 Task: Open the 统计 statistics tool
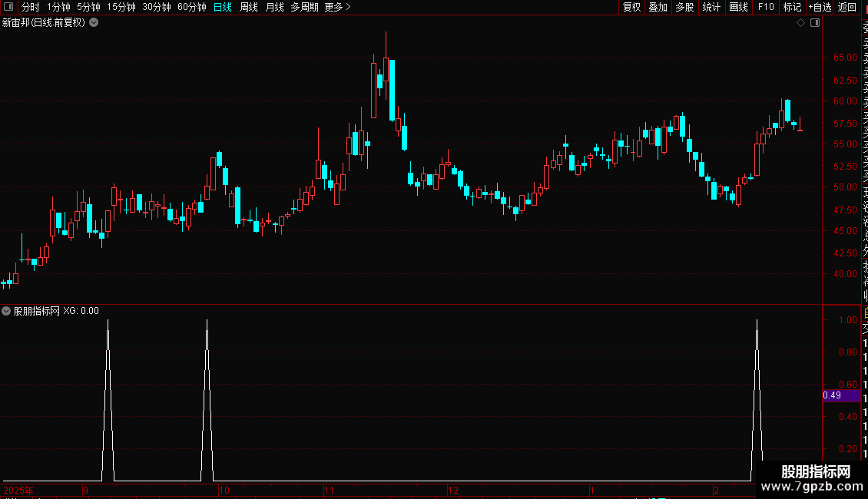(711, 7)
